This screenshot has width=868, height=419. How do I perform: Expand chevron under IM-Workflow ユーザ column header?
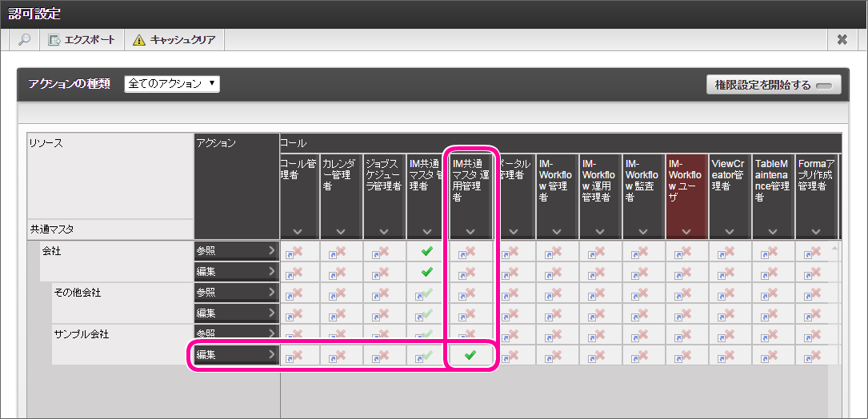click(686, 231)
